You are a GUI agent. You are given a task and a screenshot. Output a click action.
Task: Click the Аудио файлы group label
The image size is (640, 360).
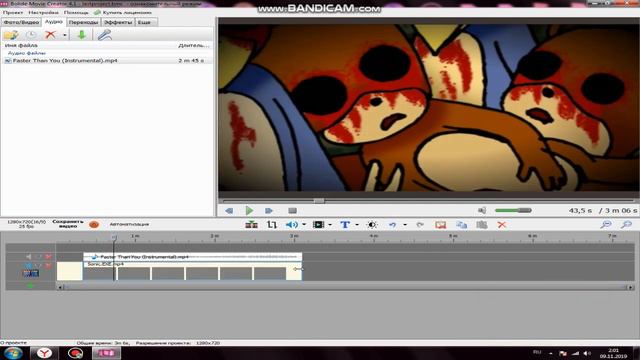27,53
